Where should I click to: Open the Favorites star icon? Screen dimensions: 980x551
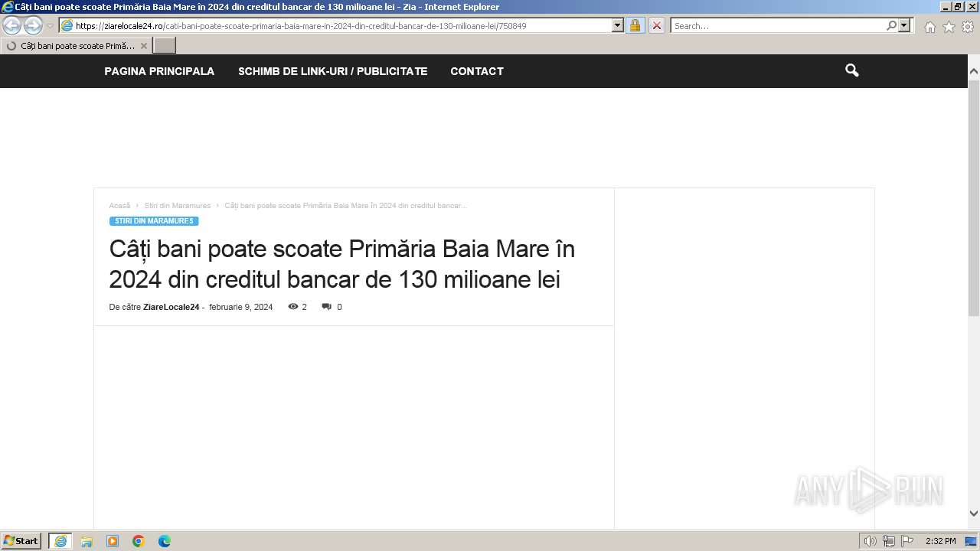[x=949, y=27]
